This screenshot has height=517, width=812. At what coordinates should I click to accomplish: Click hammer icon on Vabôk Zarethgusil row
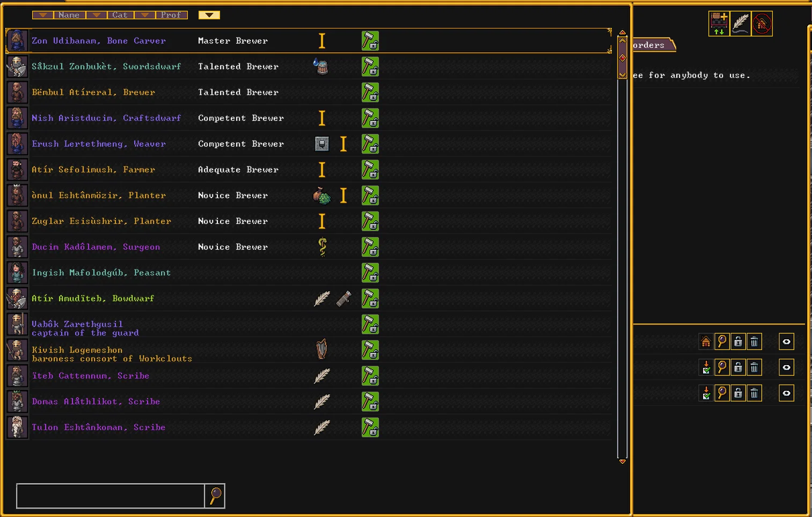(x=370, y=324)
